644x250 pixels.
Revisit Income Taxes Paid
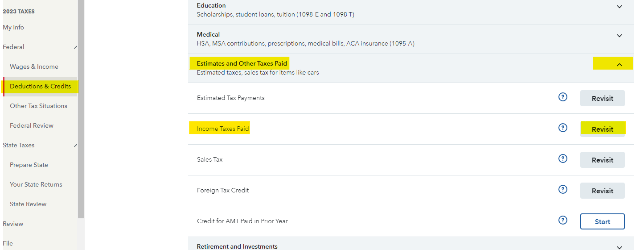tap(603, 129)
